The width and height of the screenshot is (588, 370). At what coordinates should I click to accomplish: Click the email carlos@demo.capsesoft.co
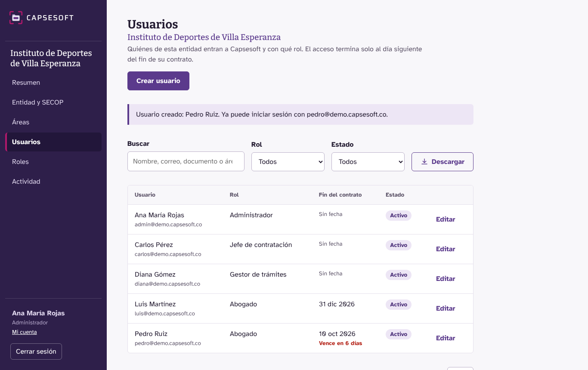pos(168,254)
